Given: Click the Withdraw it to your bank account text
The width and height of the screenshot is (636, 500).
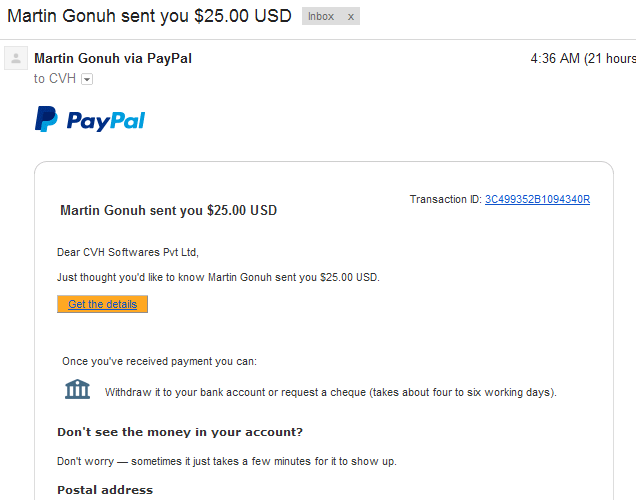Looking at the screenshot, I should (331, 393).
